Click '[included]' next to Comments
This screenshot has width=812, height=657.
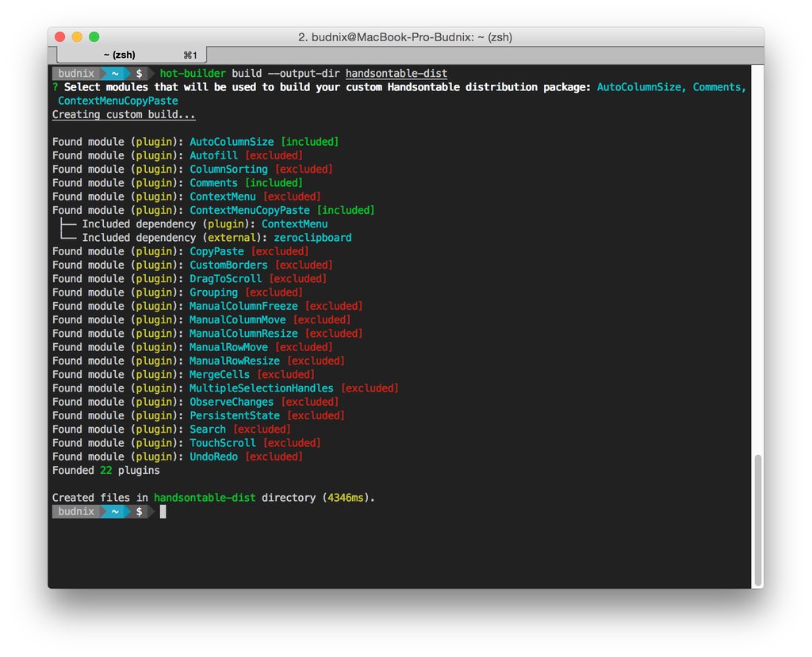pos(274,183)
